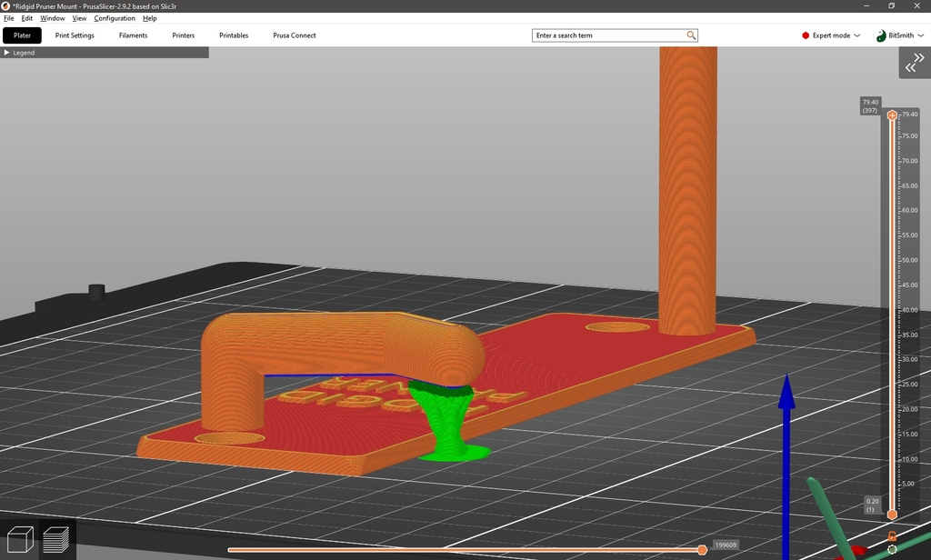Open the layer slider gear settings
The height and width of the screenshot is (560, 931).
coord(892,550)
